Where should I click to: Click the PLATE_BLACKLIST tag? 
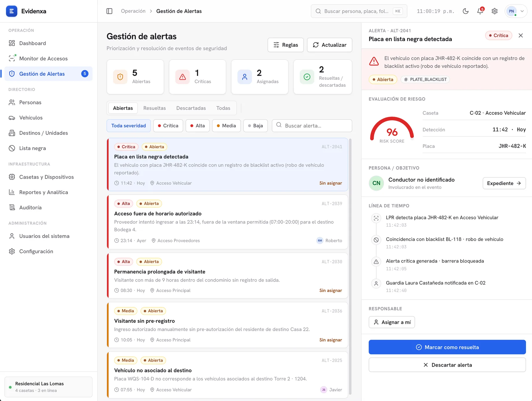click(425, 80)
